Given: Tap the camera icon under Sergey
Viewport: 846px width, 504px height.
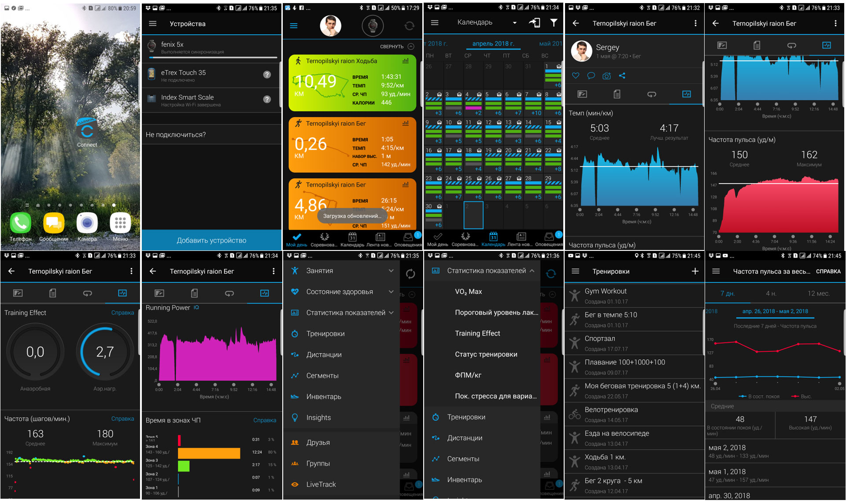Looking at the screenshot, I should click(606, 76).
